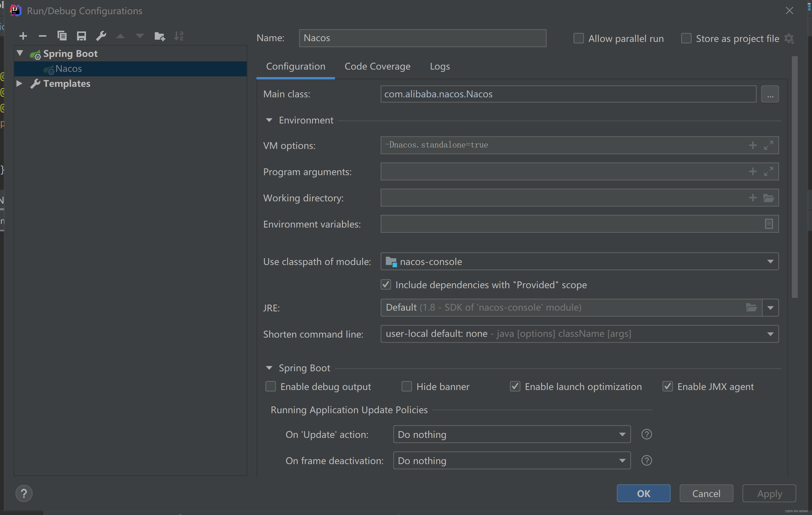Click the Sort Configurations alphabetically icon
Screen dimensions: 812x515
(x=179, y=36)
